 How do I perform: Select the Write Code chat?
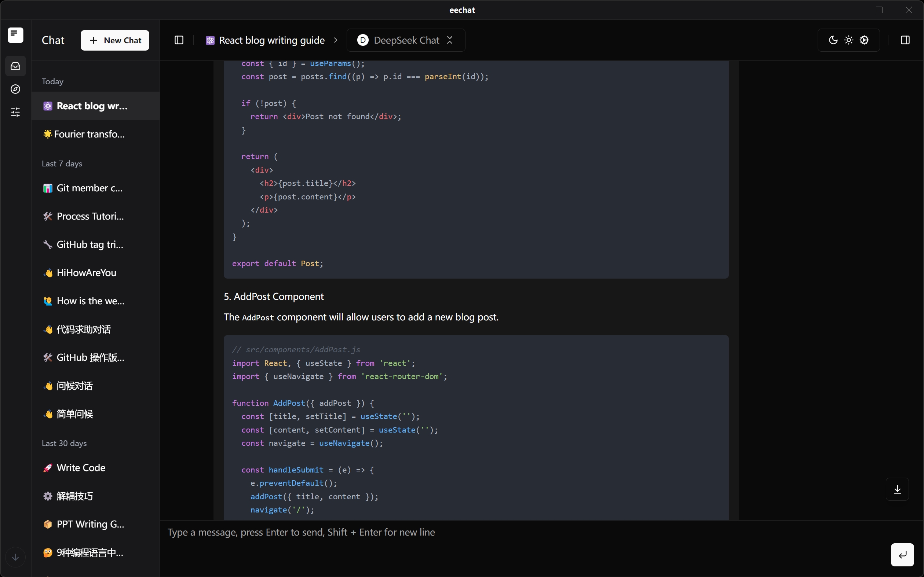[81, 468]
